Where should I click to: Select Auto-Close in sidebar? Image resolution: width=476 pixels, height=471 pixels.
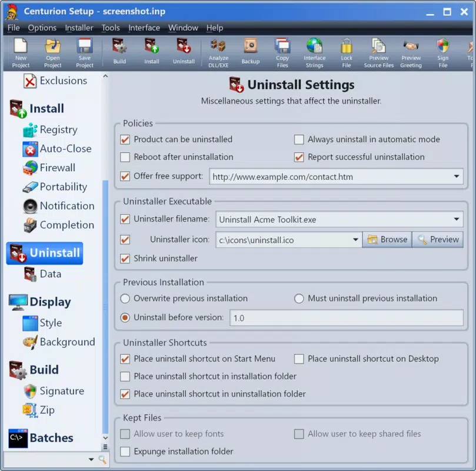57,149
